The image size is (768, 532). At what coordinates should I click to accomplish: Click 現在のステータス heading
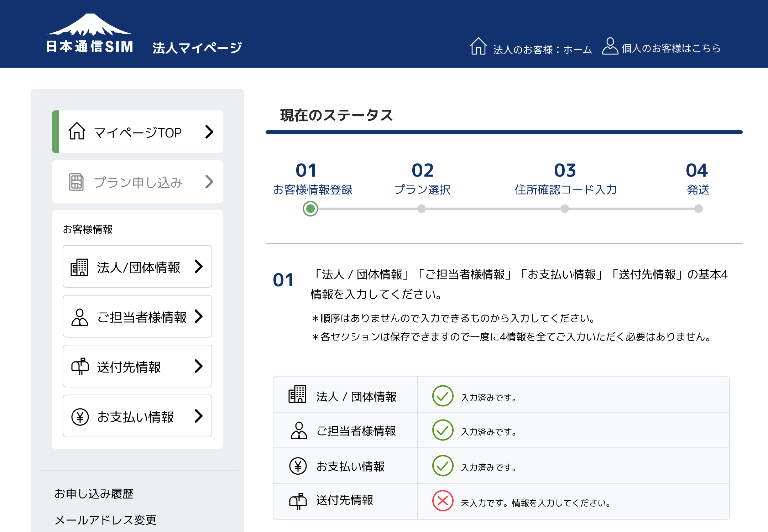pos(336,115)
